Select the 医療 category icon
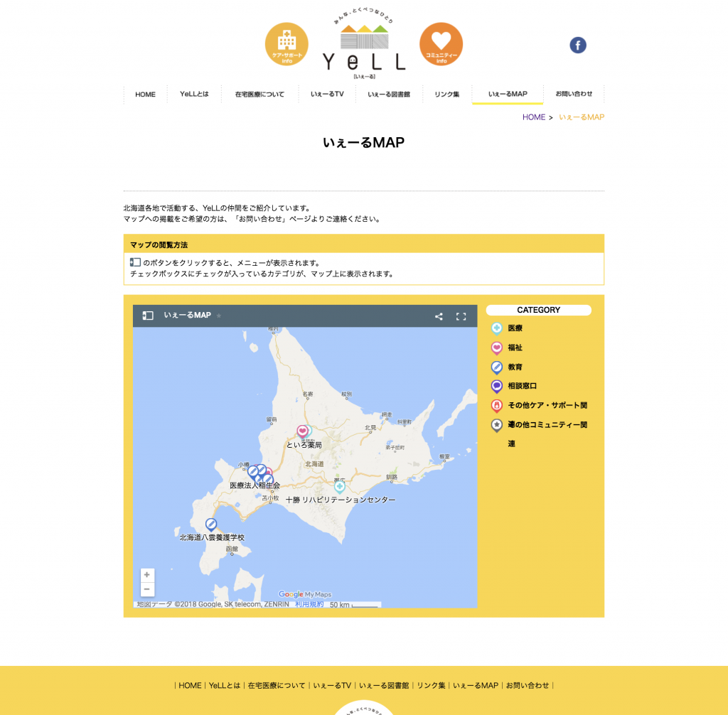The height and width of the screenshot is (715, 728). (x=496, y=328)
